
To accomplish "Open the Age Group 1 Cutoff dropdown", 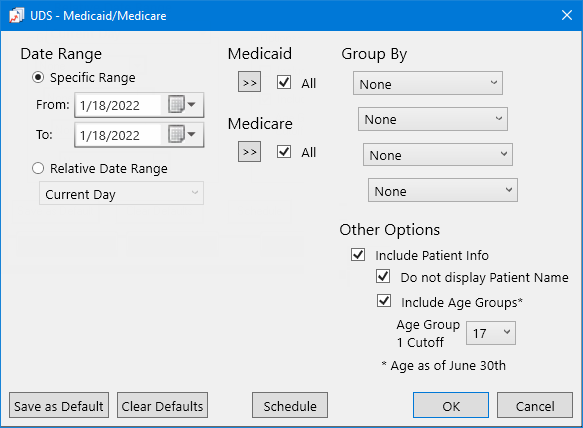I will (x=491, y=333).
